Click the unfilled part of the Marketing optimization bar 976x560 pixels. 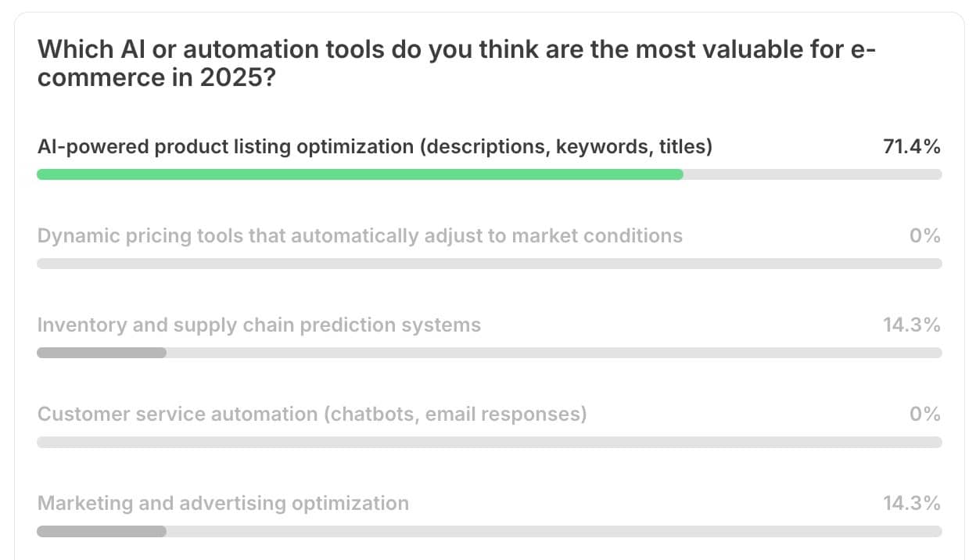click(554, 531)
